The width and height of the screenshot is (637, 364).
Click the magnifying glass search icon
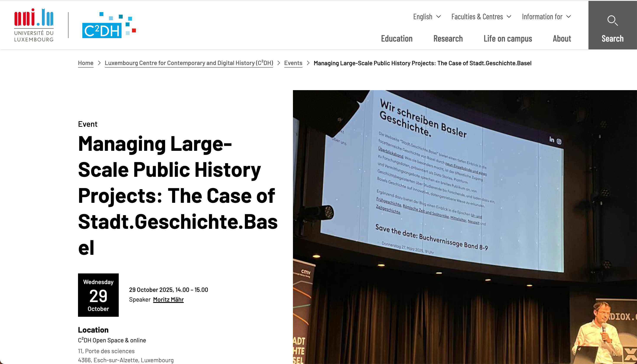612,21
